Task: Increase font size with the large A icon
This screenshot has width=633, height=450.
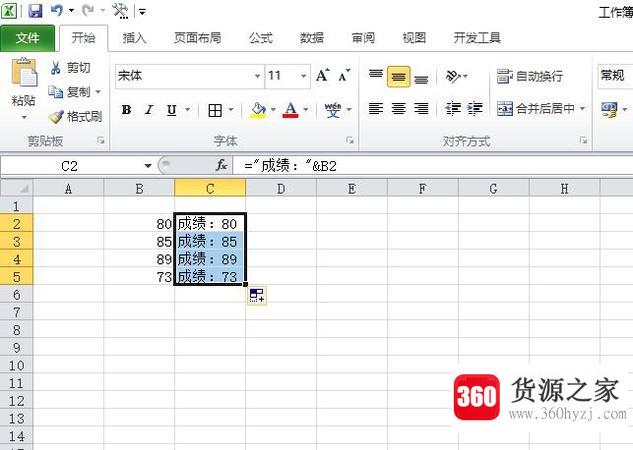Action: coord(323,75)
